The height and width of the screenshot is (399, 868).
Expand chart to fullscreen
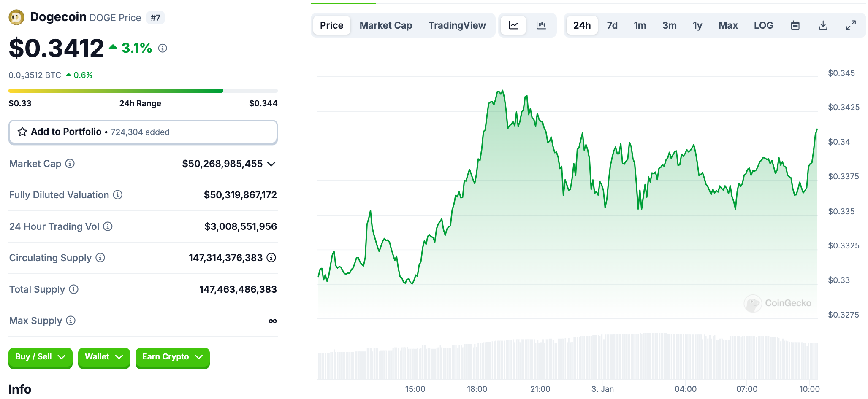(x=851, y=25)
